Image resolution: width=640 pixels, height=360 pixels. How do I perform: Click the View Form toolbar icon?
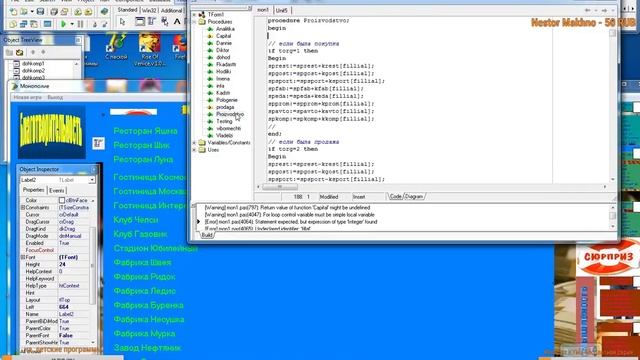coord(23,24)
